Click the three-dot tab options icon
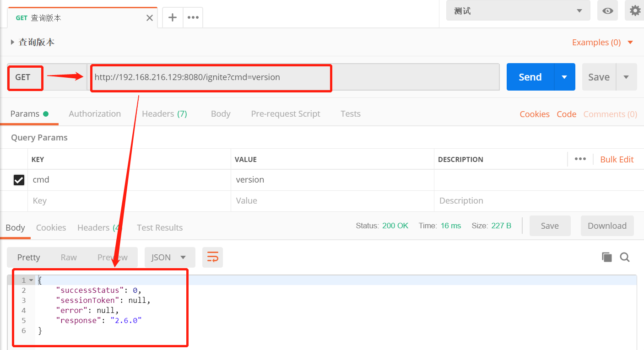The height and width of the screenshot is (350, 644). 193,17
